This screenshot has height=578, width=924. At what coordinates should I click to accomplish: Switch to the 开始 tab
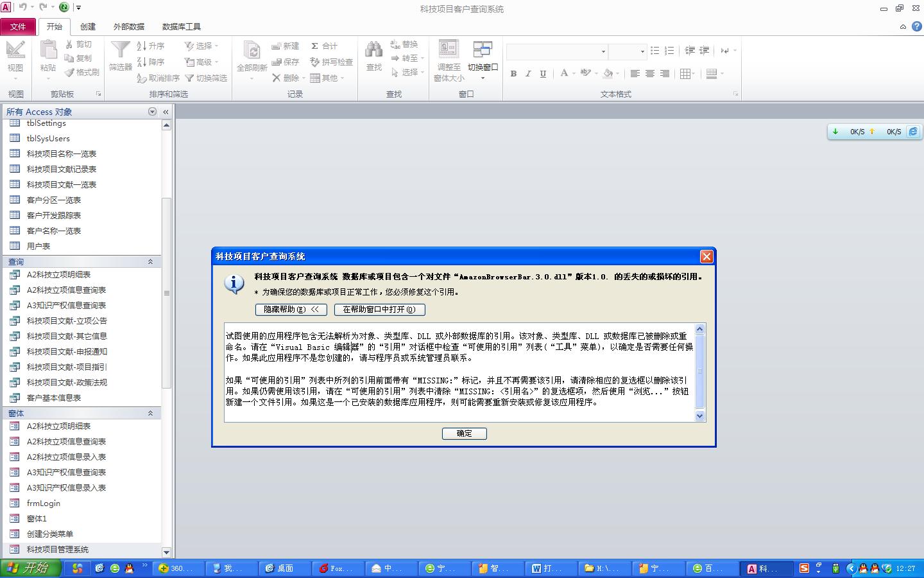(x=55, y=26)
